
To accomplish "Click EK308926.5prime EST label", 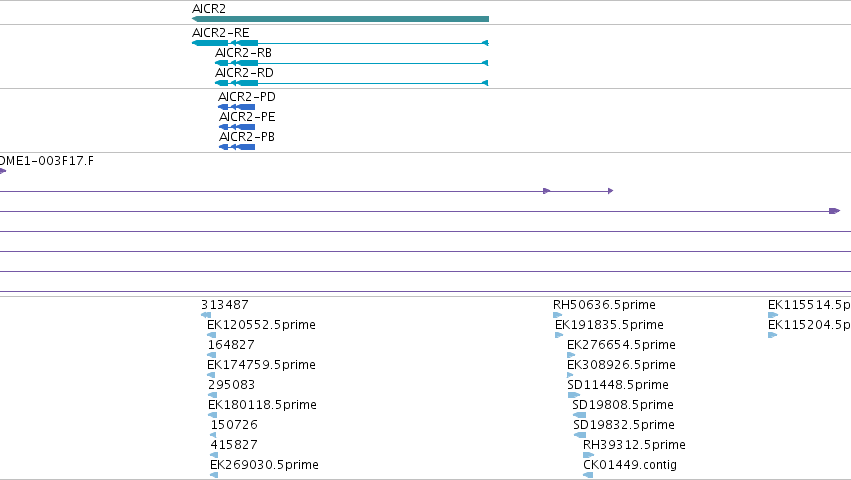I will [x=621, y=365].
